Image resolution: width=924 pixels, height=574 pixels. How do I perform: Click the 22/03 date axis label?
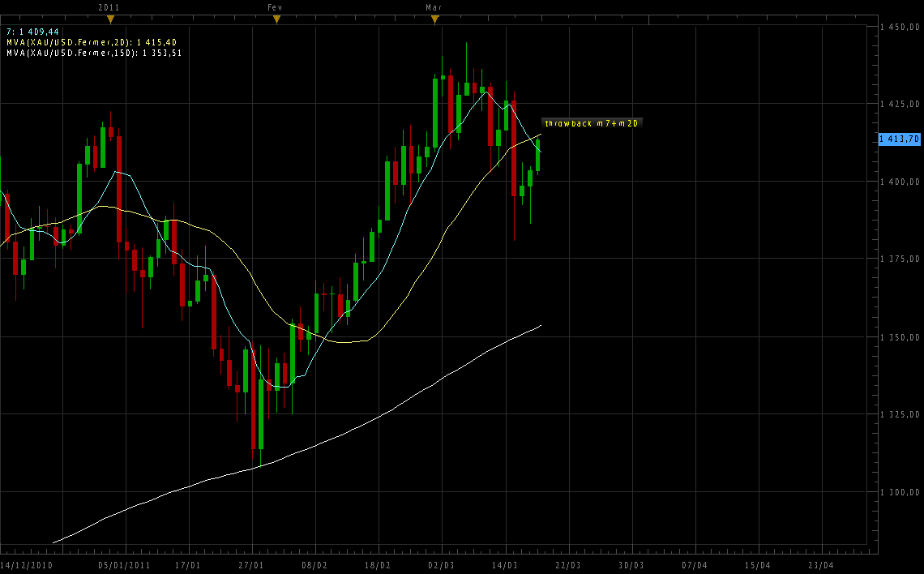click(568, 564)
